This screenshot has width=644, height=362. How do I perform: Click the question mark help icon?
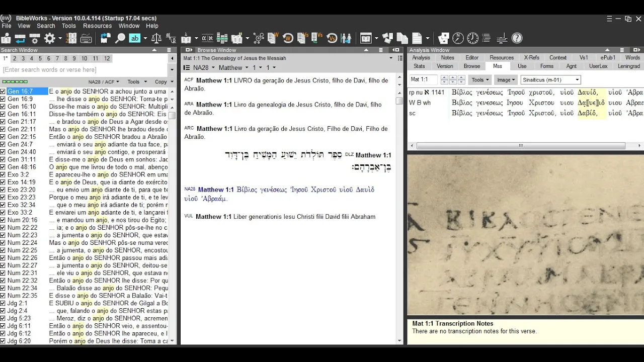pyautogui.click(x=517, y=38)
